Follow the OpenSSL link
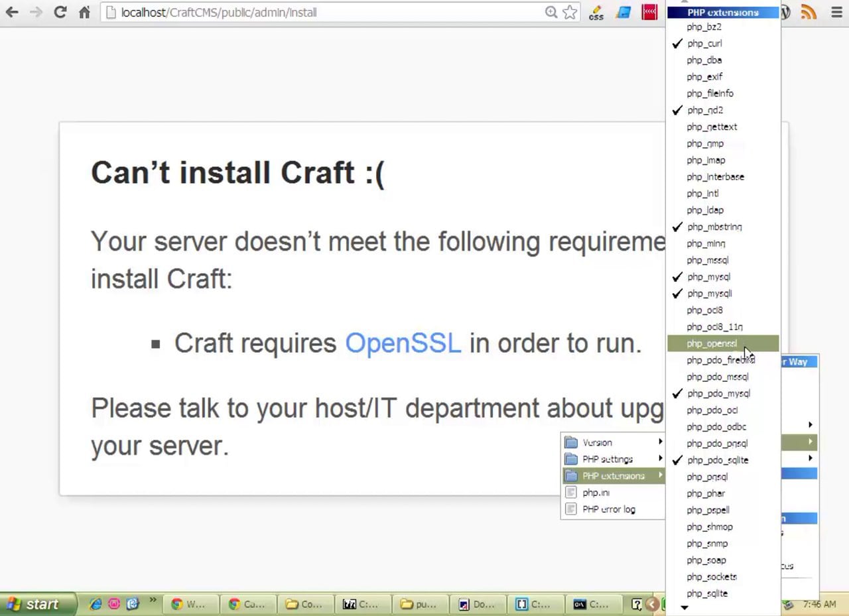This screenshot has width=849, height=616. tap(403, 343)
